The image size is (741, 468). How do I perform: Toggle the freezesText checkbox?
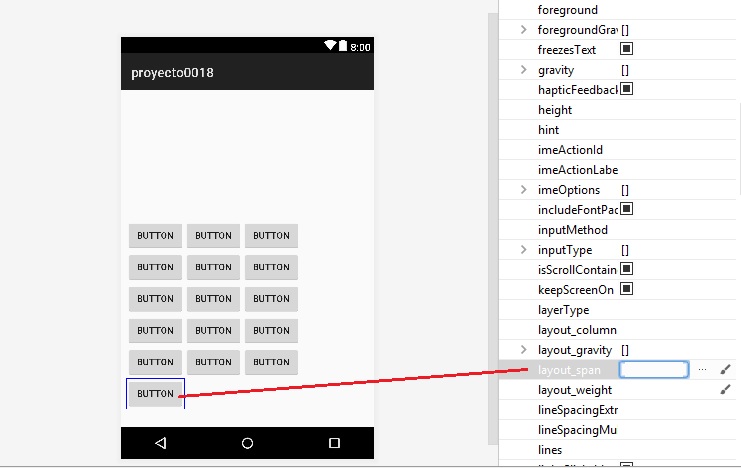pyautogui.click(x=627, y=49)
